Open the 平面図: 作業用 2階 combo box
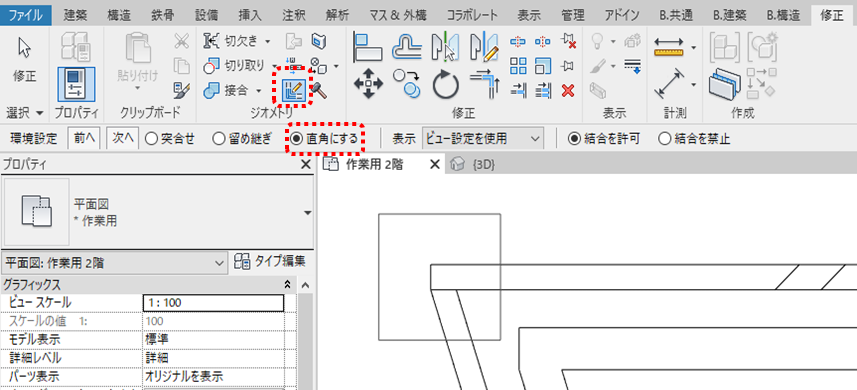Viewport: 857px width, 390px height. 114,263
